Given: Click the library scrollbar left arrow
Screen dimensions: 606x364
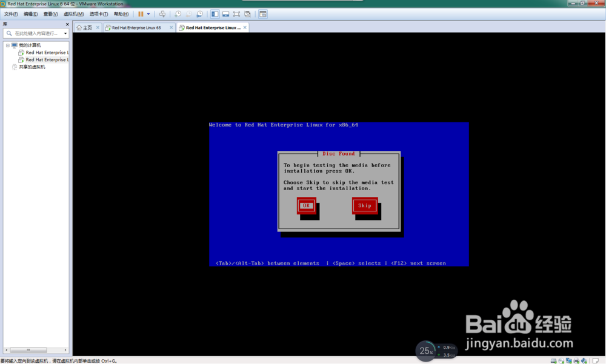Looking at the screenshot, I should pyautogui.click(x=6, y=349).
